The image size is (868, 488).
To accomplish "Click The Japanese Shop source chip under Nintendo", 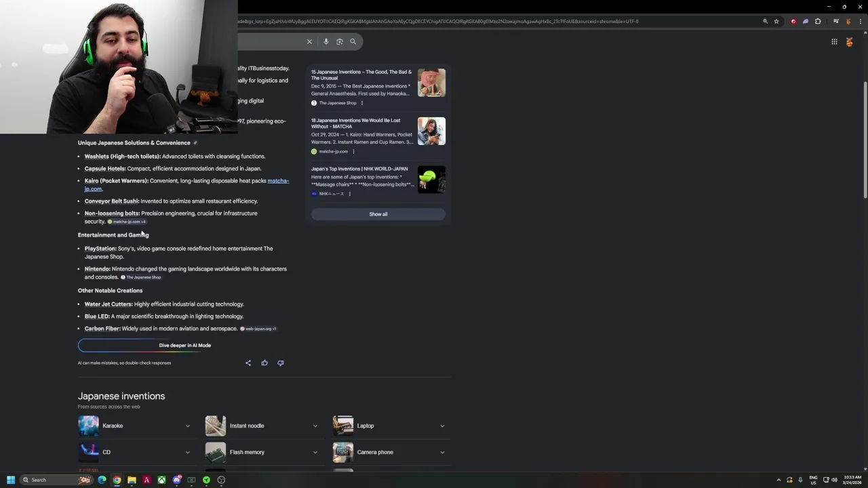I will click(141, 277).
